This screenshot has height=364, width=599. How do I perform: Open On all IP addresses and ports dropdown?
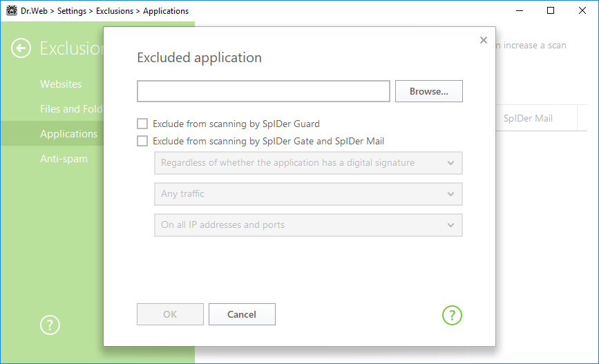pos(308,225)
